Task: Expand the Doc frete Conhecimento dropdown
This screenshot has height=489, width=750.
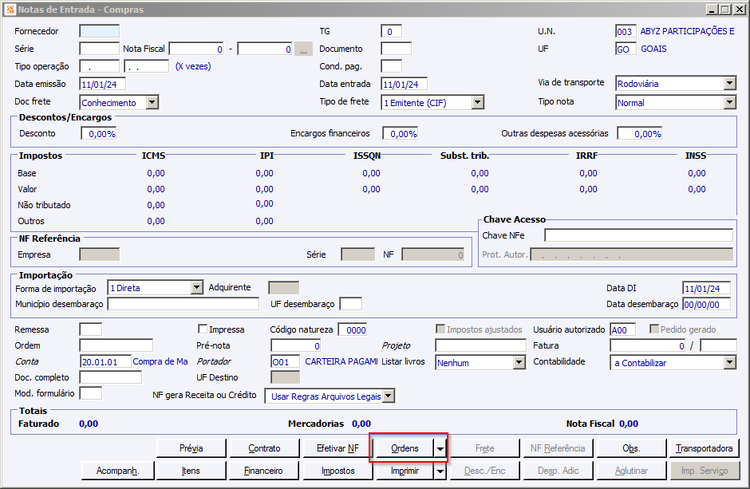Action: click(152, 102)
